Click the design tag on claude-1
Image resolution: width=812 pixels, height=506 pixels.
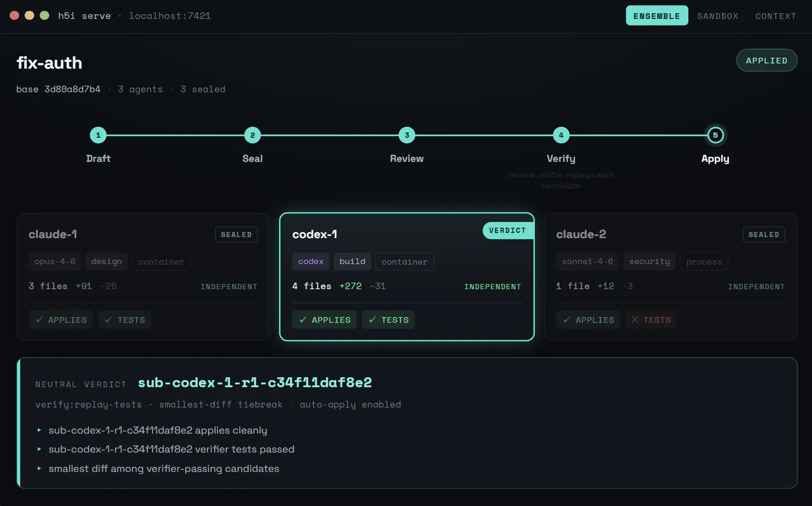coord(107,261)
